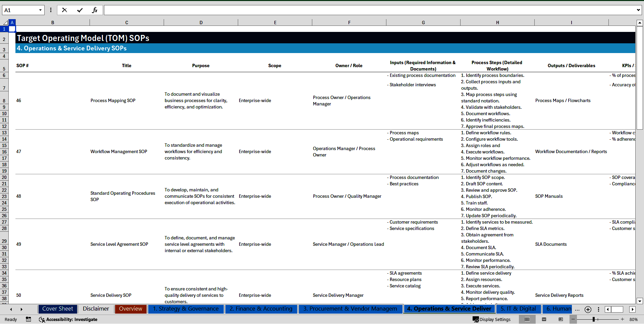Click the Insert Function fx icon
The width and height of the screenshot is (644, 324).
pos(95,10)
